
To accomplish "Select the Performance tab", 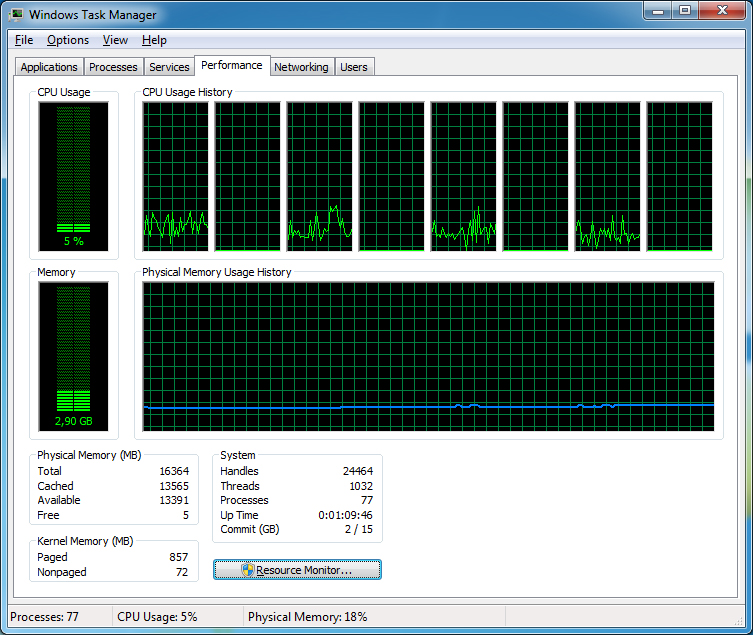I will tap(232, 65).
